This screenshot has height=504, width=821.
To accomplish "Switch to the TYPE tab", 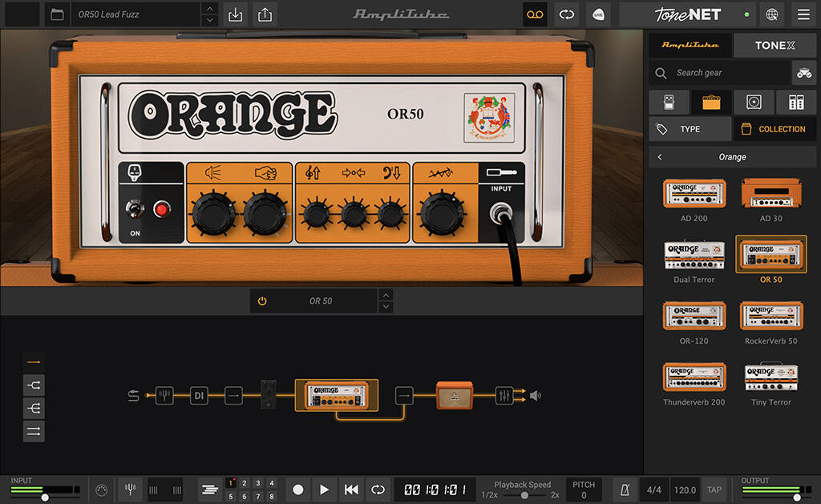I will (690, 128).
